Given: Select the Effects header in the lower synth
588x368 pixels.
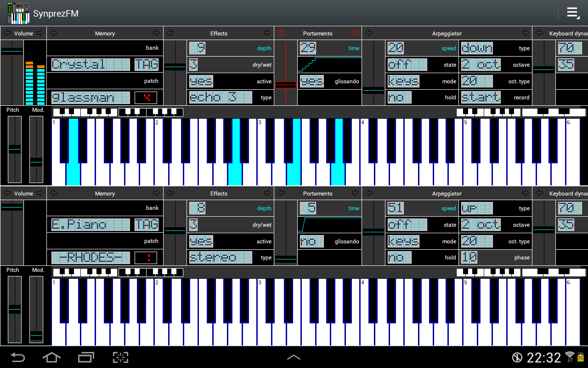Looking at the screenshot, I should pos(219,193).
